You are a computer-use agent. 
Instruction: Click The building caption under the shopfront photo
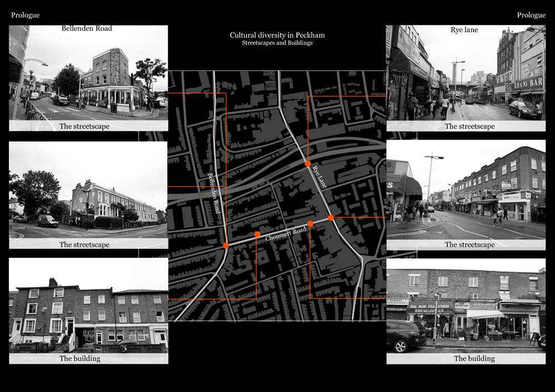pyautogui.click(x=475, y=358)
